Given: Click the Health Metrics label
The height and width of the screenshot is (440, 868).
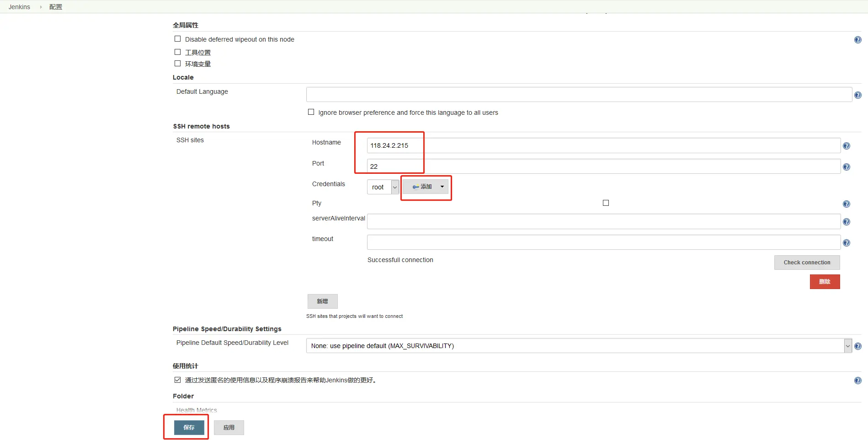Looking at the screenshot, I should [197, 410].
